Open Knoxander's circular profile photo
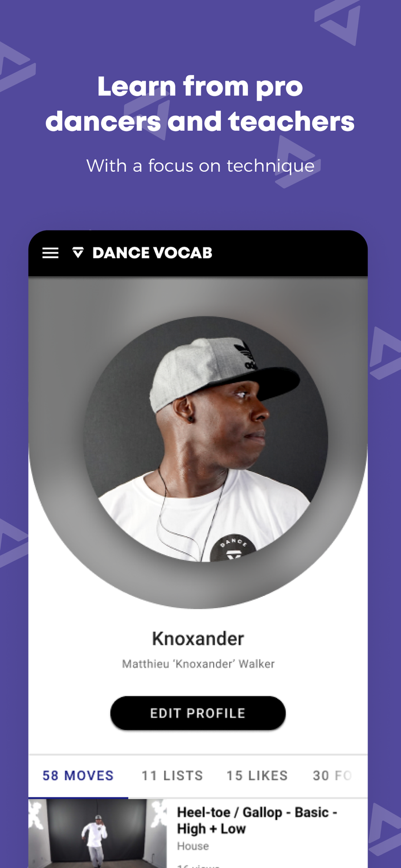The height and width of the screenshot is (868, 401). pyautogui.click(x=206, y=439)
